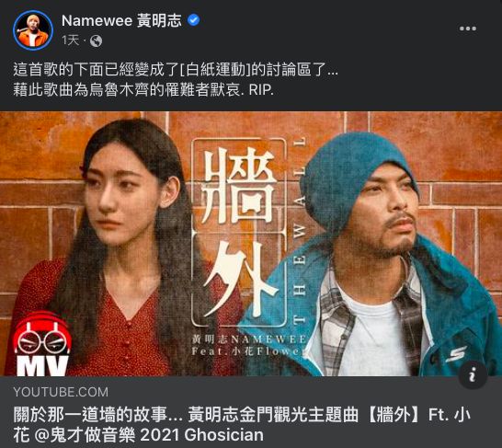Click the YOUTUBE.COM source label
The image size is (502, 448).
point(61,392)
